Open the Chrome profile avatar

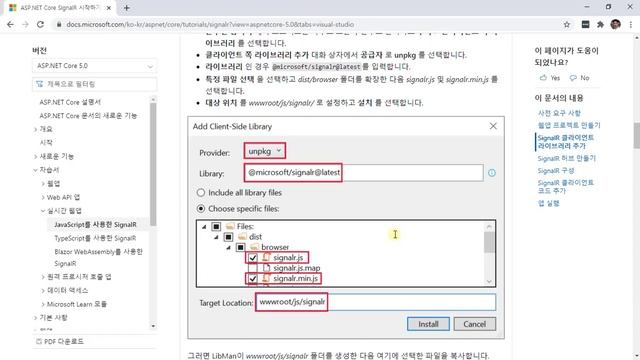click(x=616, y=24)
